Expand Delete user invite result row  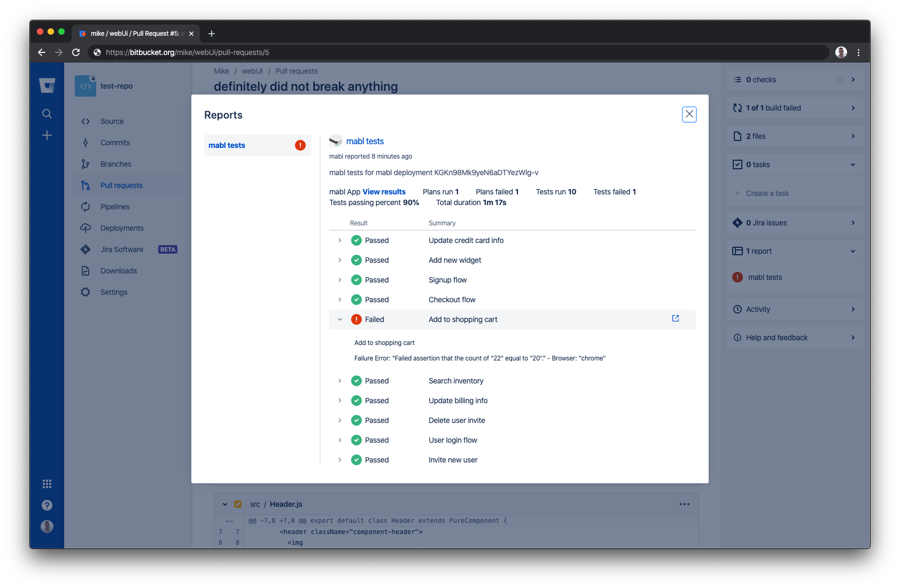pyautogui.click(x=340, y=420)
